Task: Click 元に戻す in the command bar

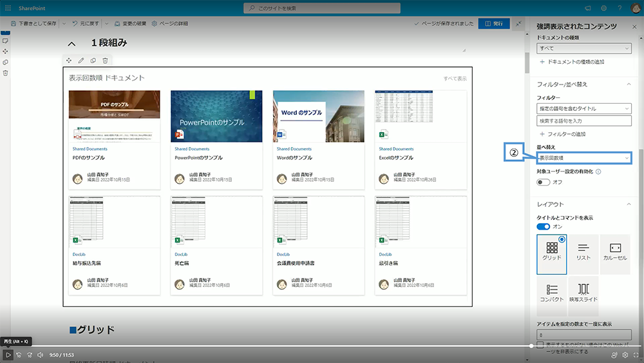Action: click(86, 24)
